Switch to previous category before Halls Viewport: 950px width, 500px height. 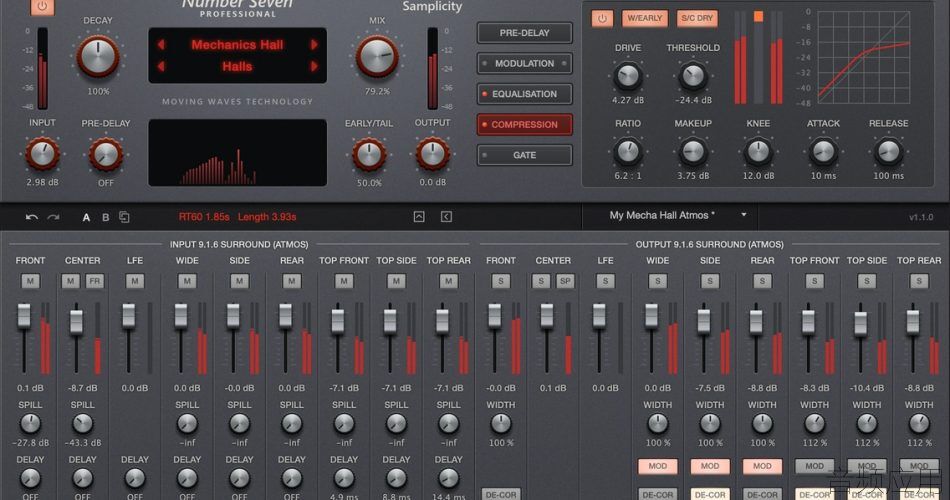click(161, 67)
